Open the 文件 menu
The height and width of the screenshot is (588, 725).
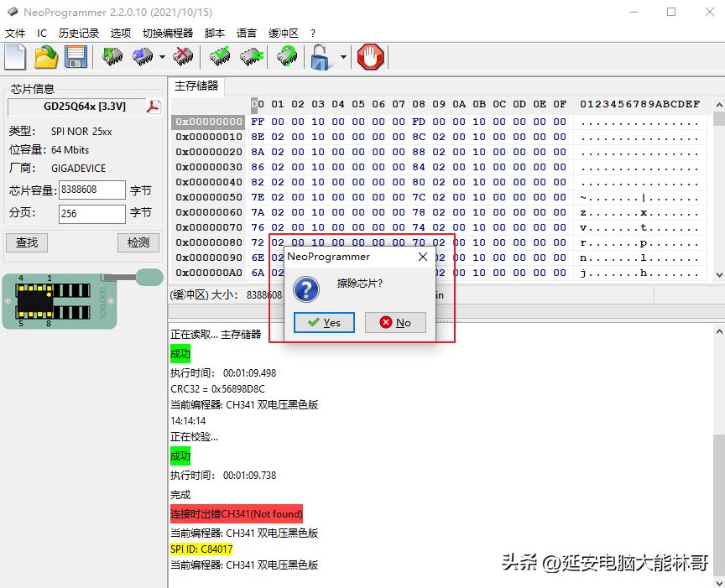(x=15, y=34)
